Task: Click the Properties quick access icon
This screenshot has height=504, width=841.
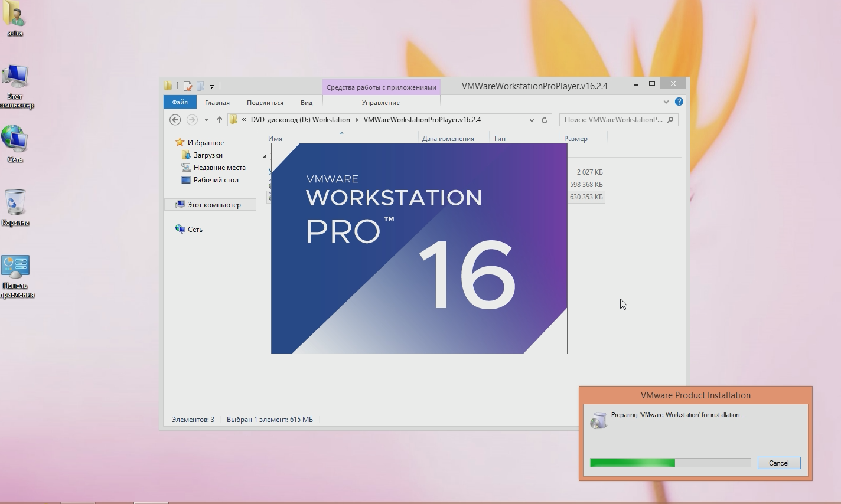Action: (x=187, y=86)
